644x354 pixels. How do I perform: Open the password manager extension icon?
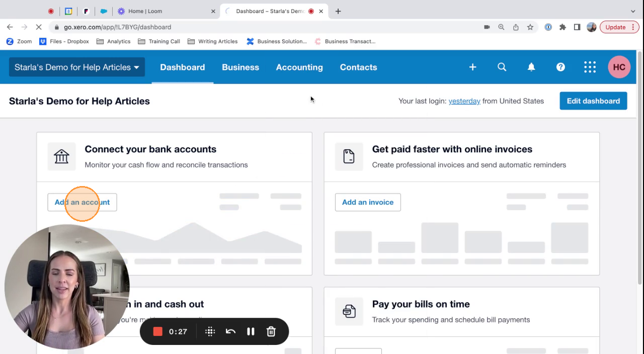tap(548, 27)
